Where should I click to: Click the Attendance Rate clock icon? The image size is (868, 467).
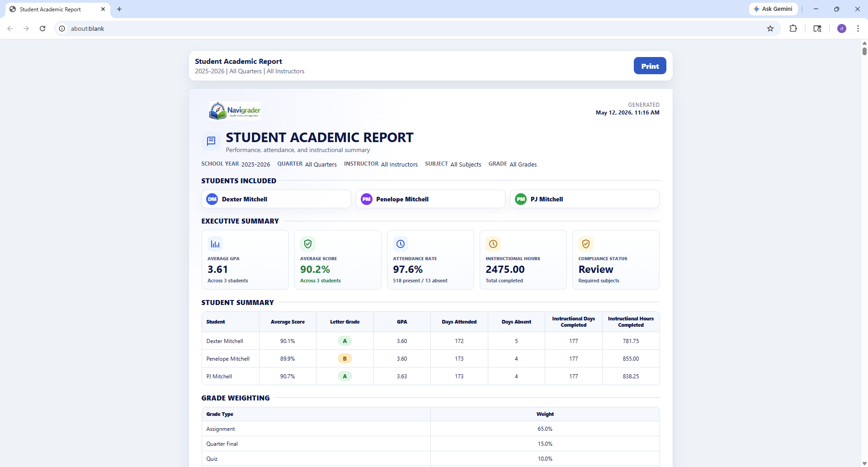tap(401, 244)
